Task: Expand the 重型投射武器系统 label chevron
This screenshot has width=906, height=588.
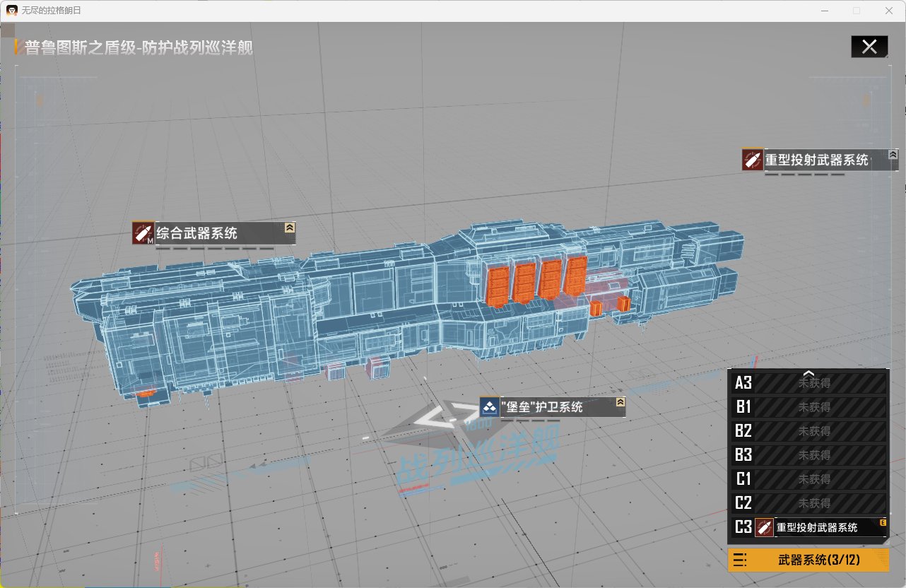Action: (893, 154)
